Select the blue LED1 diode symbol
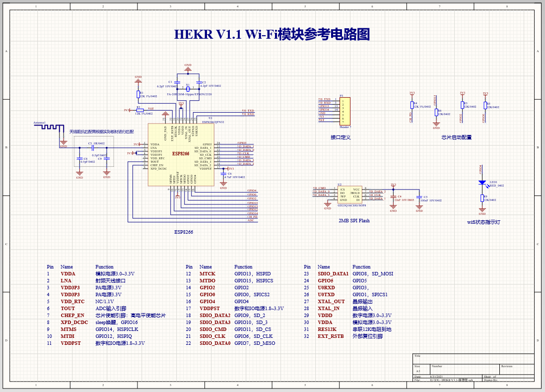Screen dimensions: 545x392 click(482, 183)
